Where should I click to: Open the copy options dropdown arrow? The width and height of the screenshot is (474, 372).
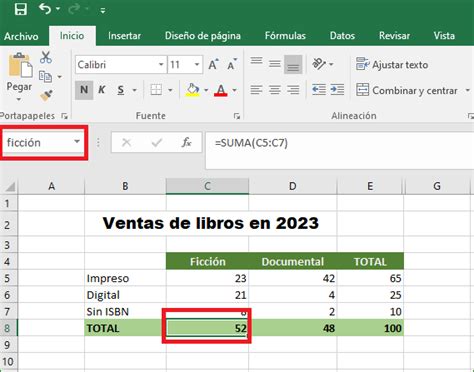point(59,77)
